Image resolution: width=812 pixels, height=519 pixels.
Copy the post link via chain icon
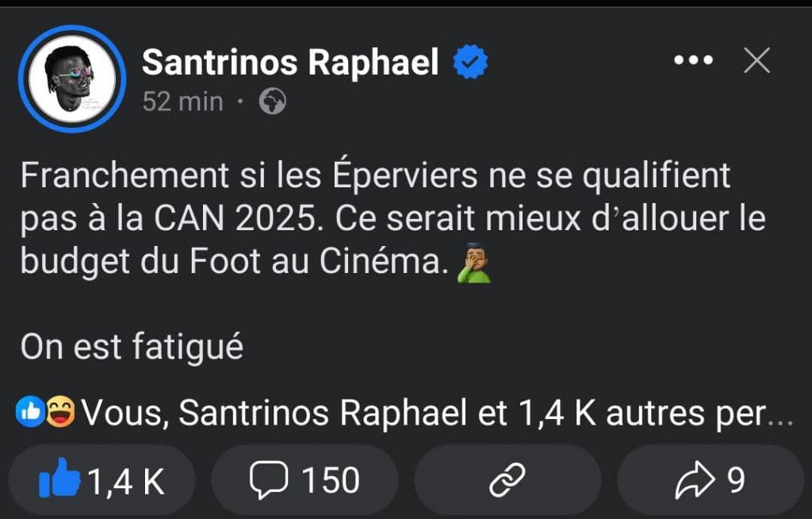point(507,480)
